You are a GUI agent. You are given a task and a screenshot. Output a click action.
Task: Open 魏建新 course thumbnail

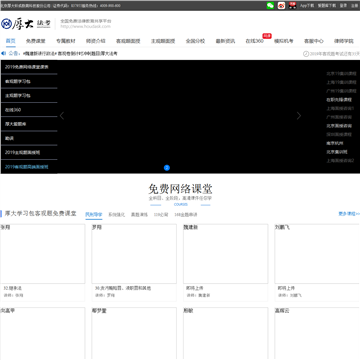pos(225,254)
